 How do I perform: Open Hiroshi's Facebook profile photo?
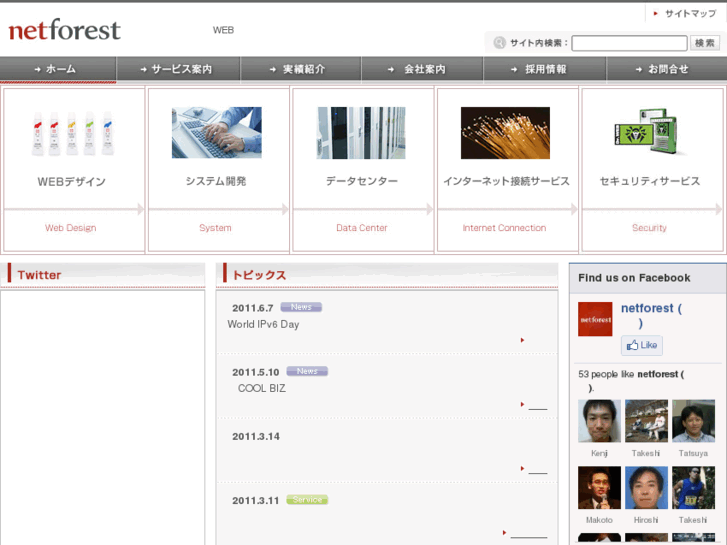click(x=646, y=487)
